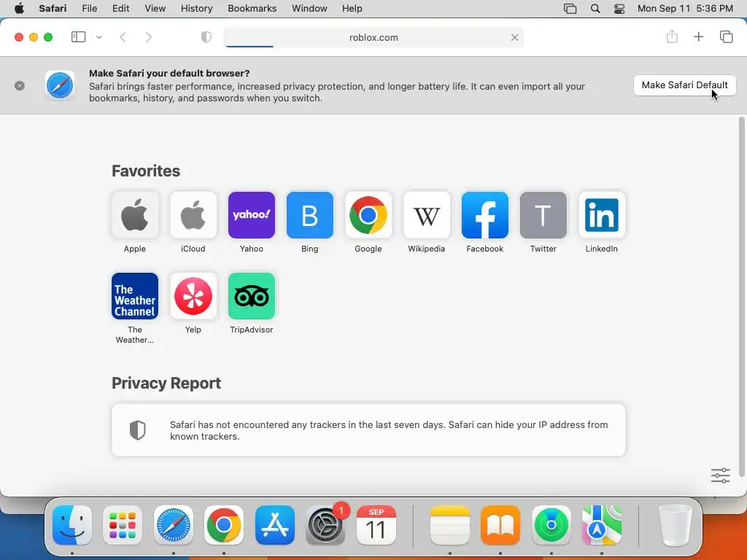Click the screen mirroring menu bar icon

pos(570,9)
